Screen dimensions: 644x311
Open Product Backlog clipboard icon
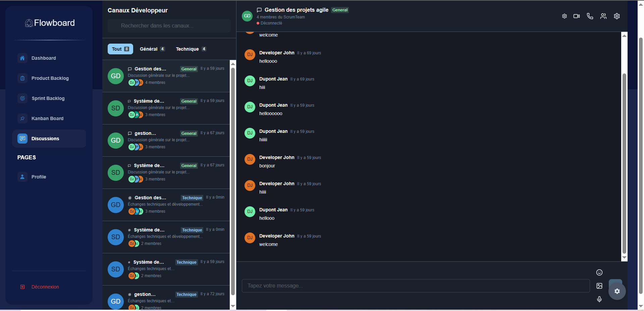[x=22, y=78]
